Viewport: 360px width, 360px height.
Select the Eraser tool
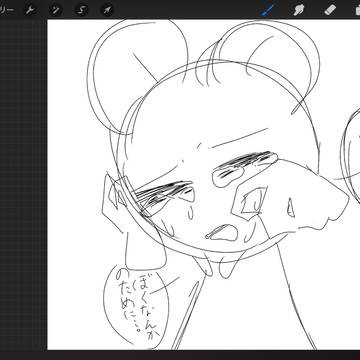coord(330,10)
